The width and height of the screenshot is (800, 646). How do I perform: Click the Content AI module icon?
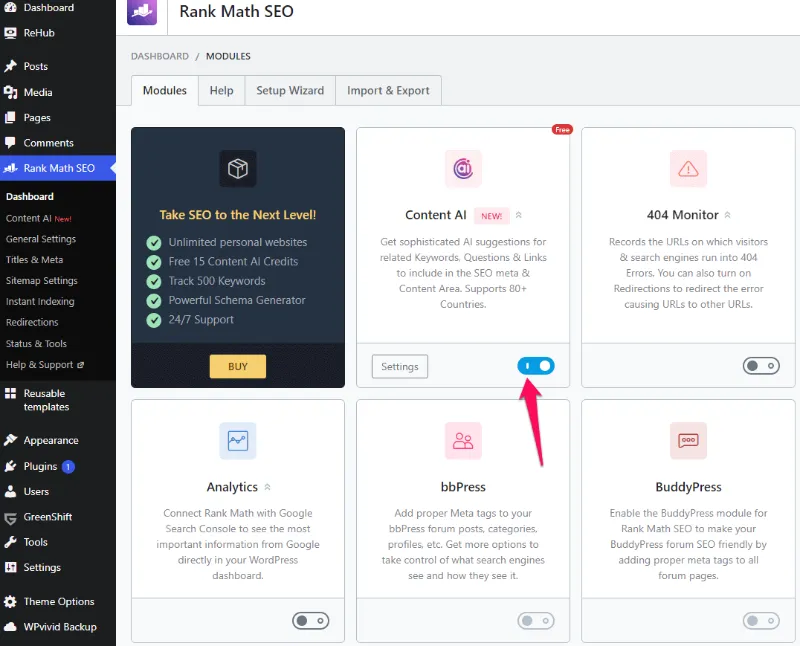click(463, 168)
